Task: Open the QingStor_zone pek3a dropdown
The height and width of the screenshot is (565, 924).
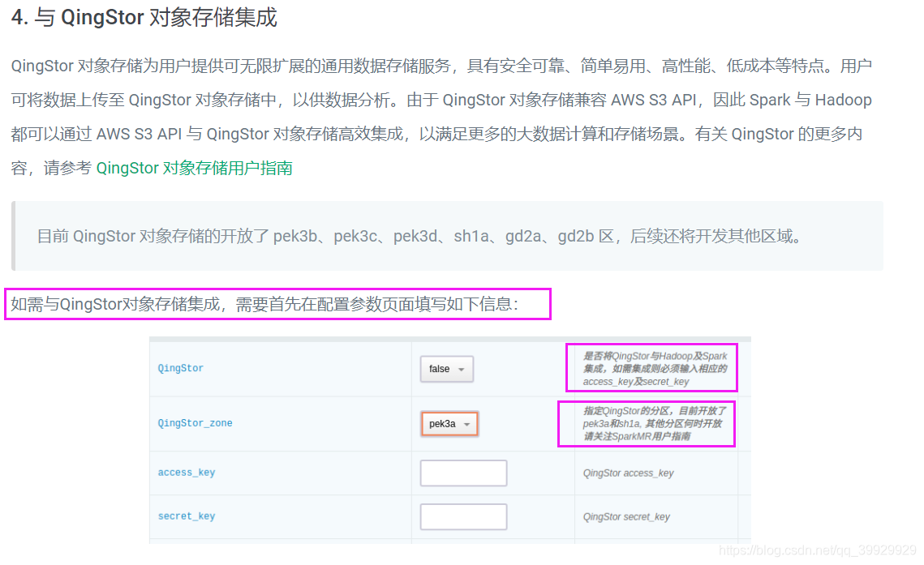Action: [449, 424]
